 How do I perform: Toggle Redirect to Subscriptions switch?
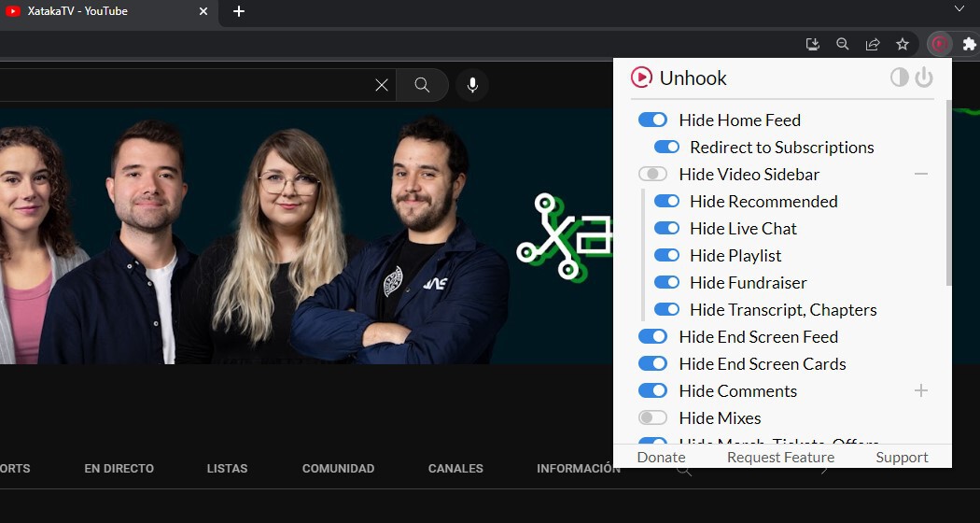pos(666,147)
